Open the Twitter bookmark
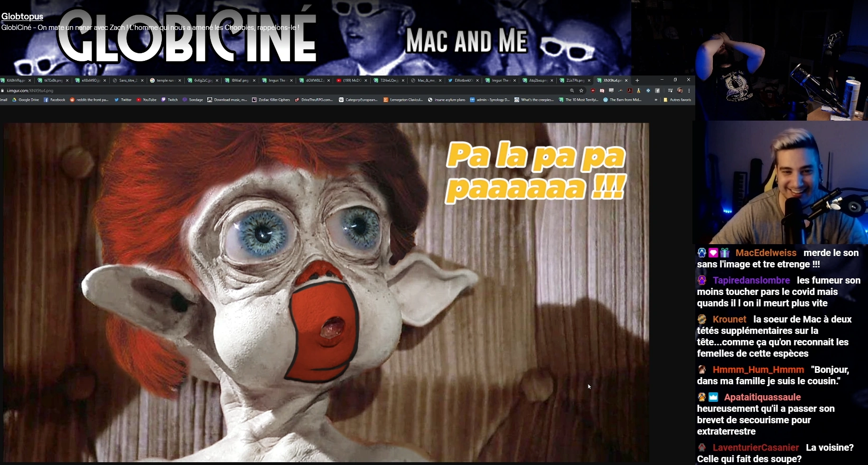The width and height of the screenshot is (868, 465). (123, 100)
